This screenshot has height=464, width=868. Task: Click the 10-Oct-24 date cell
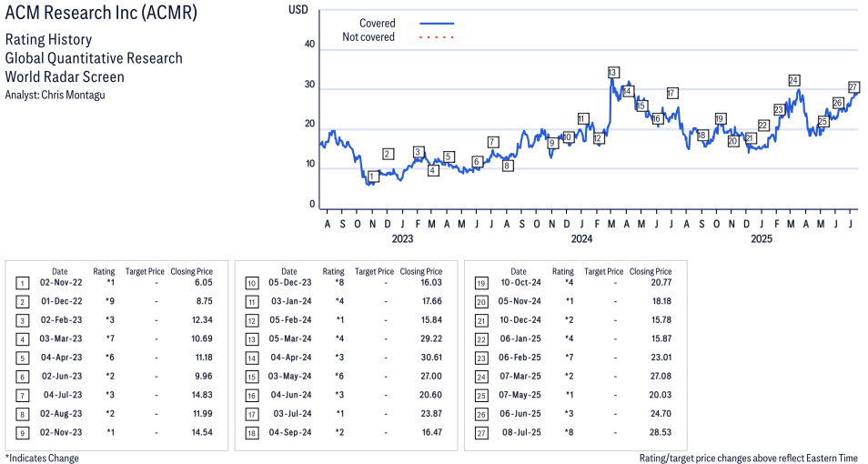pos(520,282)
